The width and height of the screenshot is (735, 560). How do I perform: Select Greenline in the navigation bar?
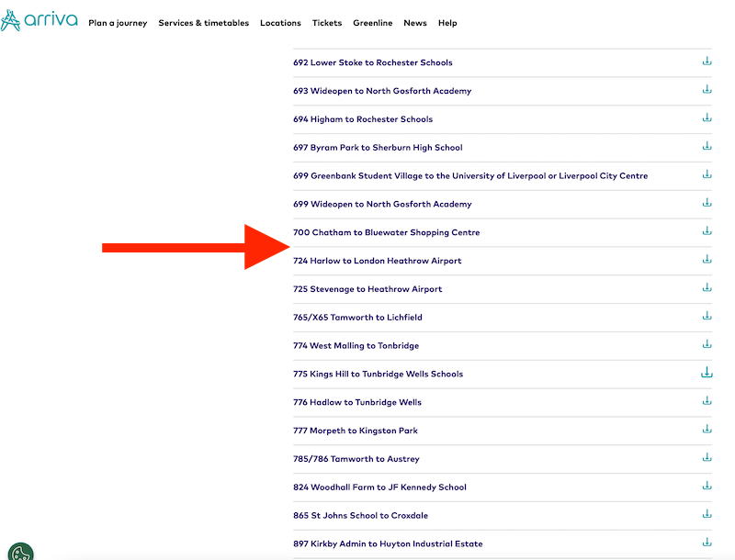click(x=372, y=23)
